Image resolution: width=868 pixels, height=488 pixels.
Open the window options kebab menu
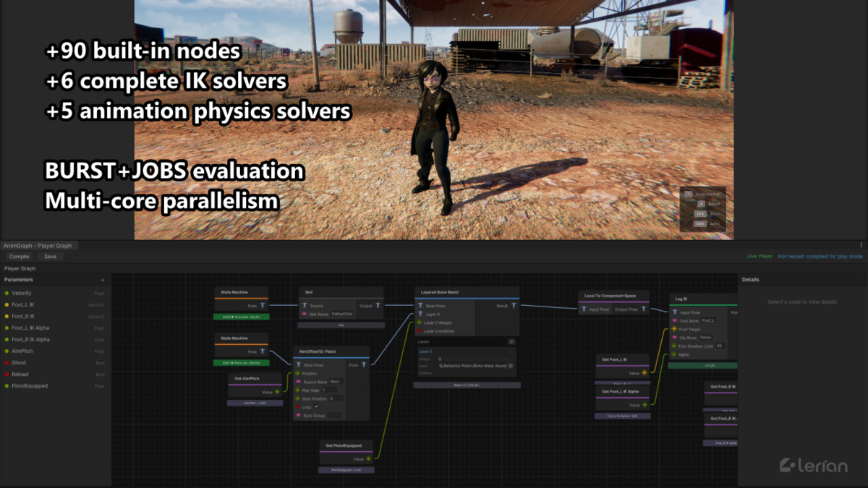[x=861, y=245]
